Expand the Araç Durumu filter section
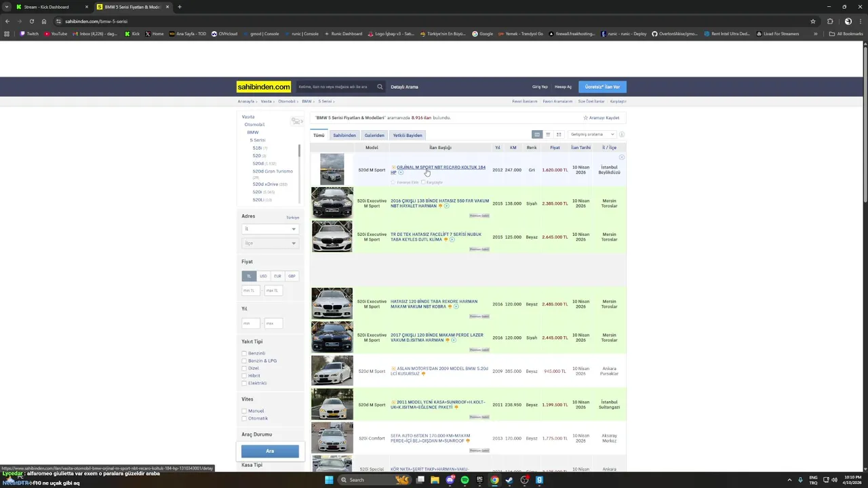868x488 pixels. click(257, 434)
